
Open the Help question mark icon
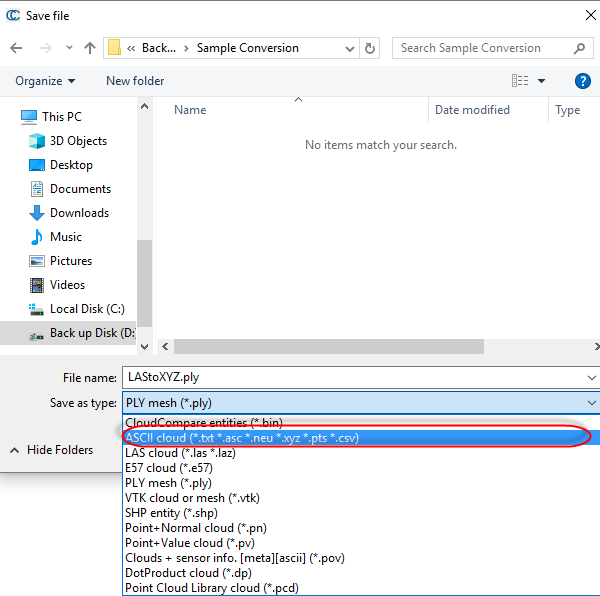tap(583, 81)
